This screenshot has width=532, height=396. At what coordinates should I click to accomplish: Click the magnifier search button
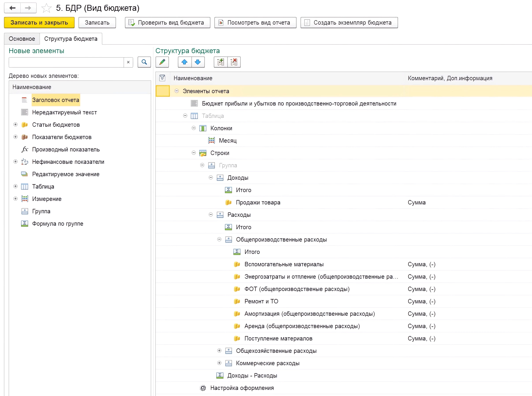144,62
